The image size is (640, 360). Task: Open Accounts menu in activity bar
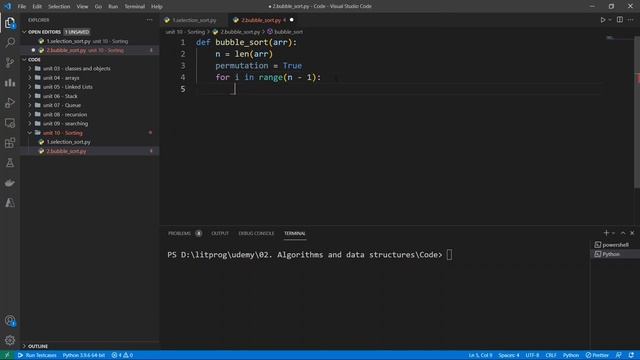coord(10,321)
